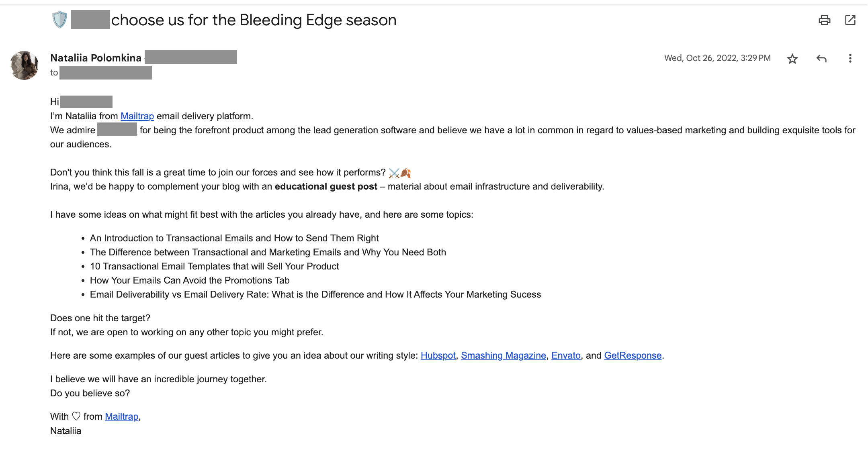Click the print icon to print this email
The height and width of the screenshot is (457, 868).
825,20
